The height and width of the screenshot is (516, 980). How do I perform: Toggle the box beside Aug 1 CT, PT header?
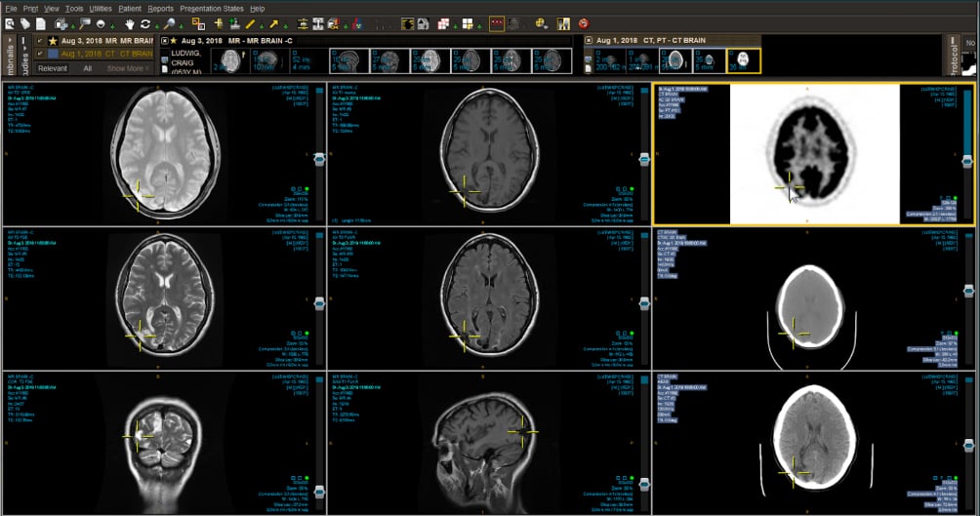point(589,41)
